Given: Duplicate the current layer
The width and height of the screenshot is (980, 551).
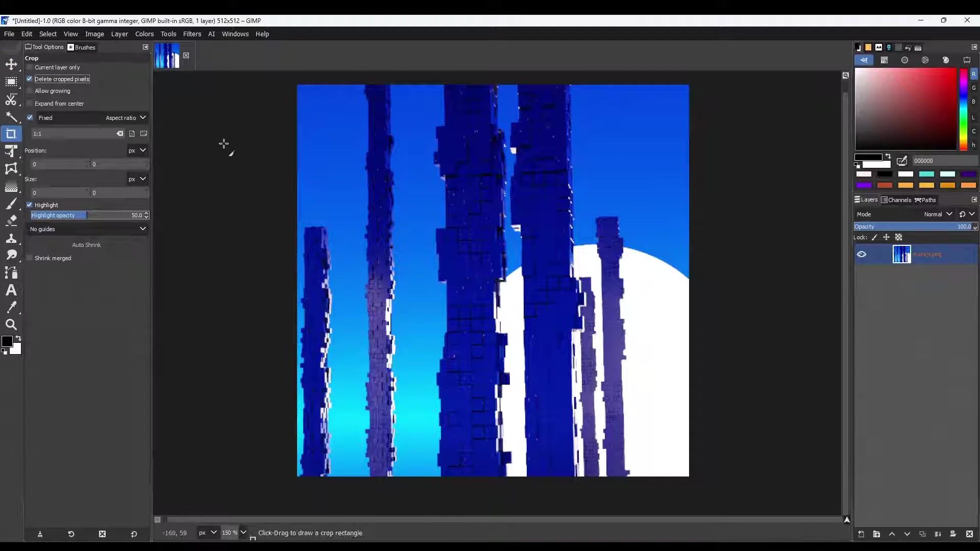Looking at the screenshot, I should pyautogui.click(x=922, y=534).
